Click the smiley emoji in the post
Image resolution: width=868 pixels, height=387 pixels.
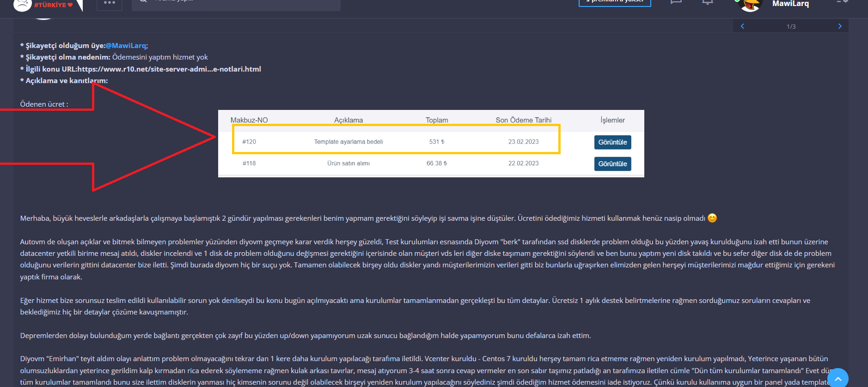pyautogui.click(x=712, y=218)
